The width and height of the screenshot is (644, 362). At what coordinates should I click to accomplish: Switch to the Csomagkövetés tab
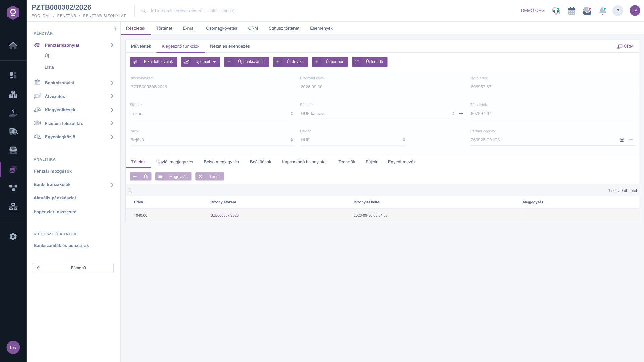tap(221, 28)
